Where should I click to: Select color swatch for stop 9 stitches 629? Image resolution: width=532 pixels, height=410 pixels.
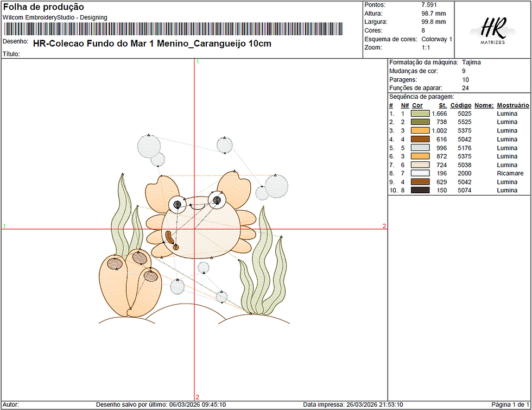420,182
